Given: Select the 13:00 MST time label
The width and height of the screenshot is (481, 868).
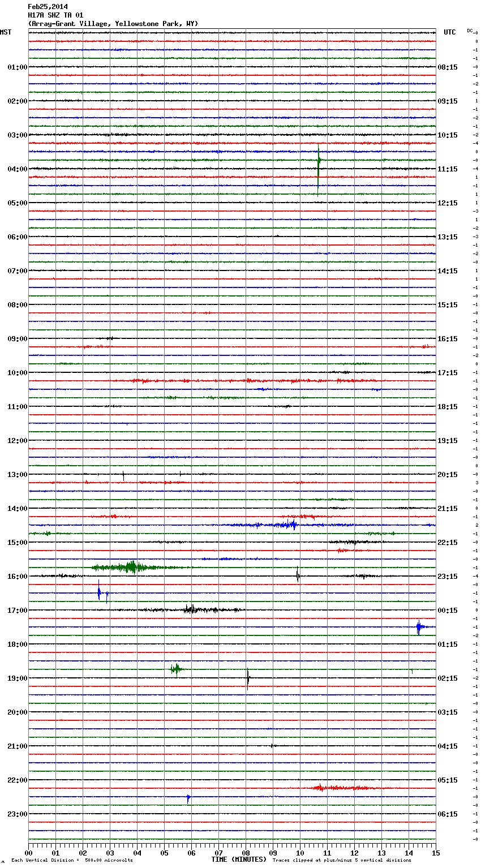Looking at the screenshot, I should pyautogui.click(x=18, y=475).
